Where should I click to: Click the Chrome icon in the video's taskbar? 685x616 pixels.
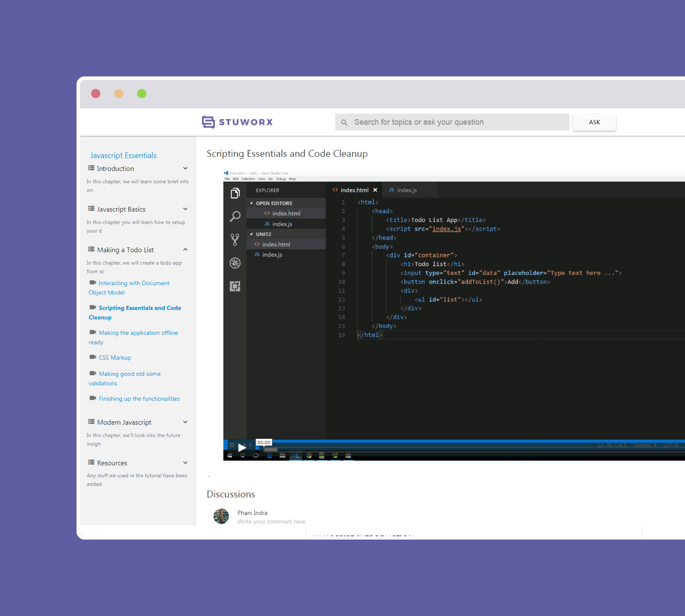[x=309, y=455]
